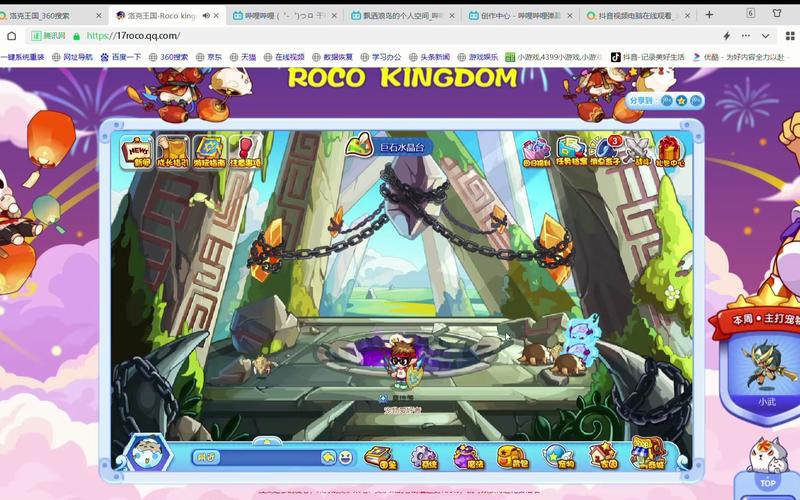
Task: Click the small beige creature on left platform
Action: pos(263,364)
